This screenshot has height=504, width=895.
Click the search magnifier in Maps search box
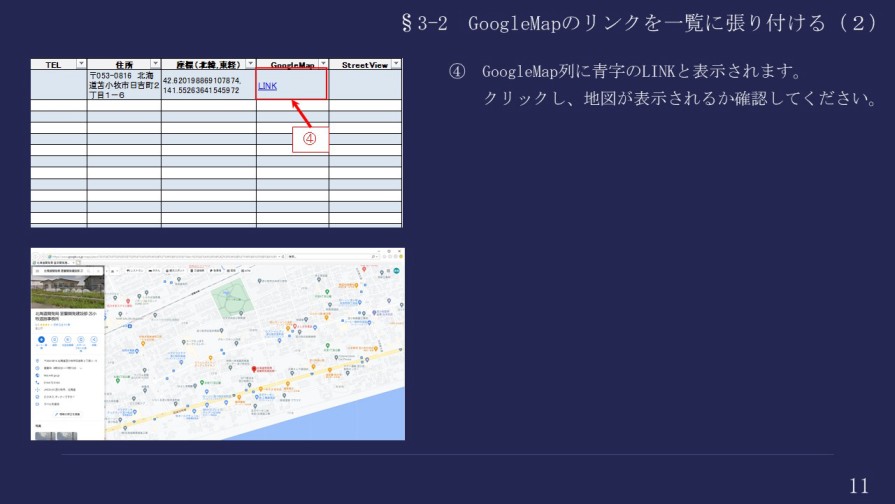tap(89, 271)
